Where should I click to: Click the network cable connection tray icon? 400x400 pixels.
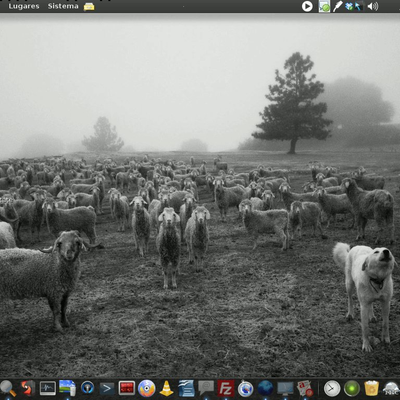click(x=338, y=6)
